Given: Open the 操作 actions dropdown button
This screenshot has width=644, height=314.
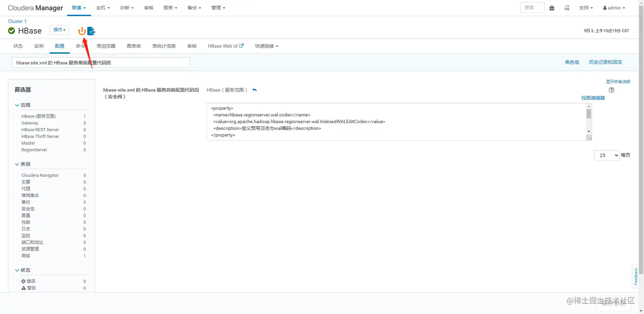Looking at the screenshot, I should (59, 30).
